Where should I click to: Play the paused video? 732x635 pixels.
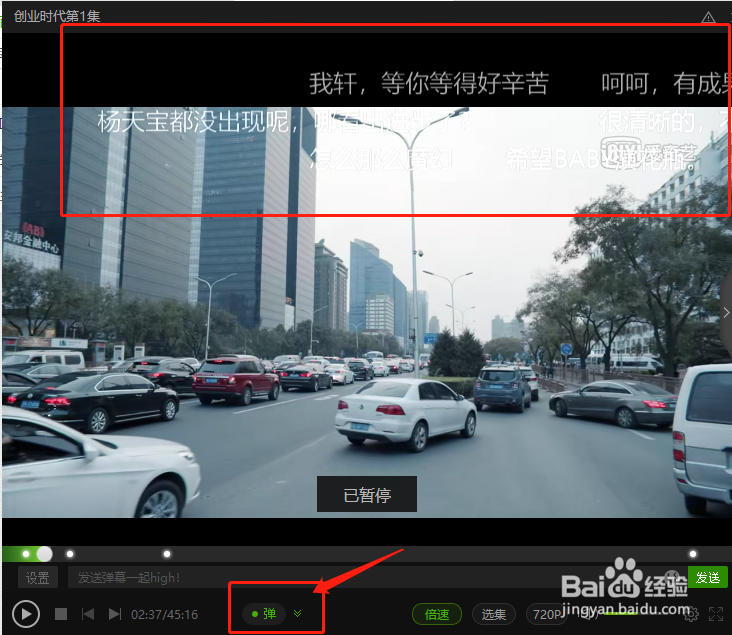coord(26,614)
